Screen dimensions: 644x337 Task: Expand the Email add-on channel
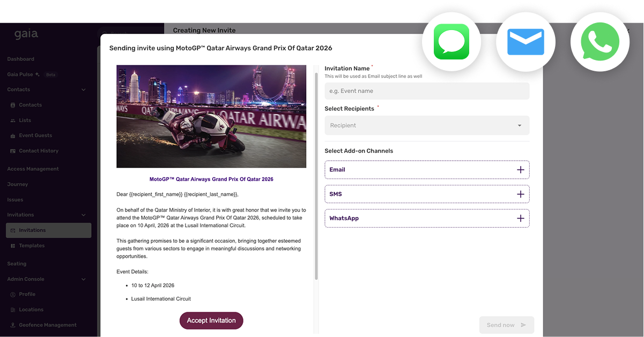click(x=520, y=169)
